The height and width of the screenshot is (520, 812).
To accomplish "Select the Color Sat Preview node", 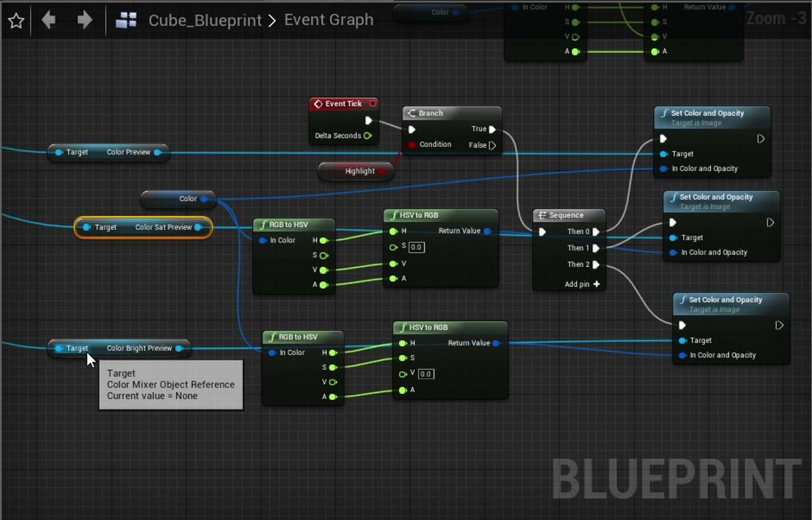I will pos(143,227).
